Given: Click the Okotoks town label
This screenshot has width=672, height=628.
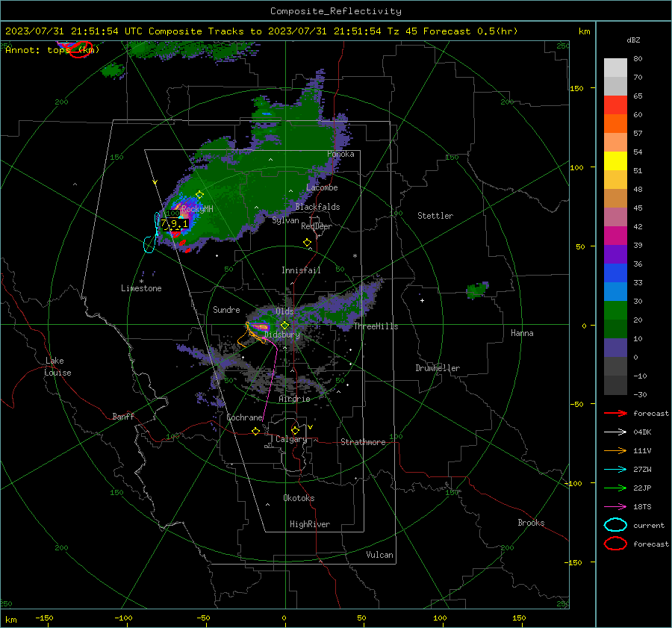Looking at the screenshot, I should coord(299,498).
